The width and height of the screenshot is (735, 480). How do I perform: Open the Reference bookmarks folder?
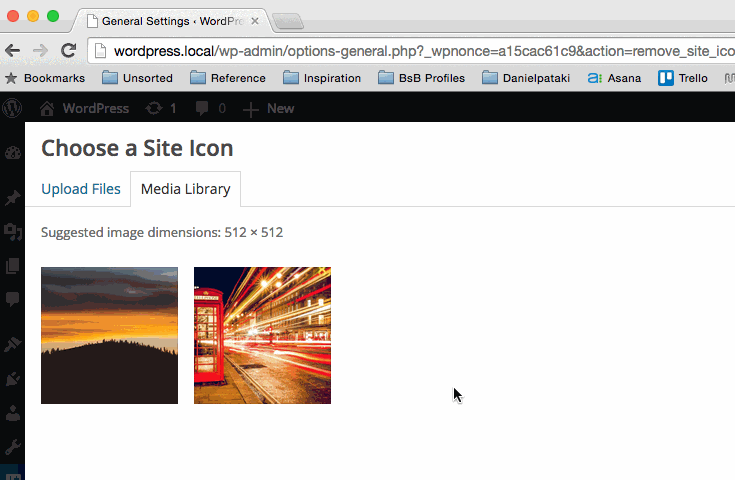tap(228, 78)
